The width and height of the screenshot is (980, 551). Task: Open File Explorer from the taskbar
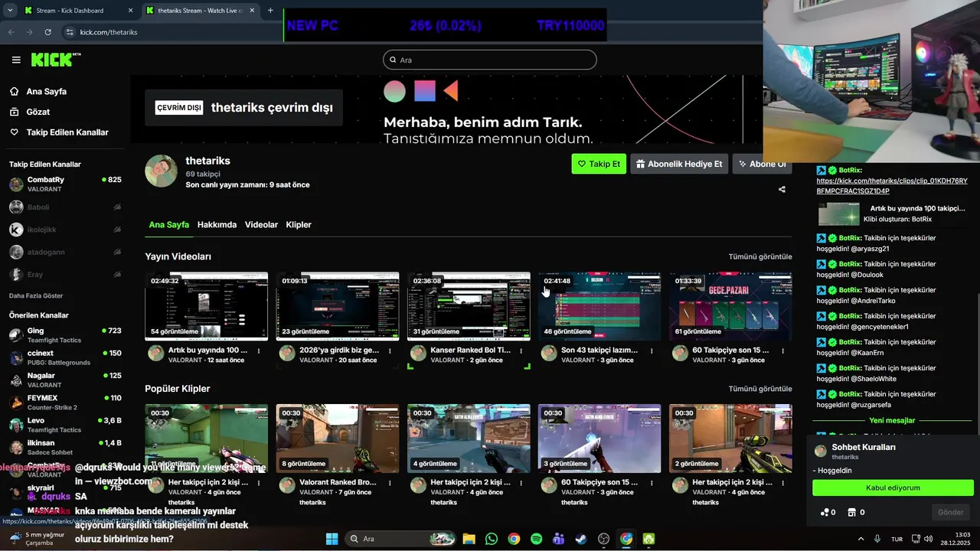(x=469, y=539)
